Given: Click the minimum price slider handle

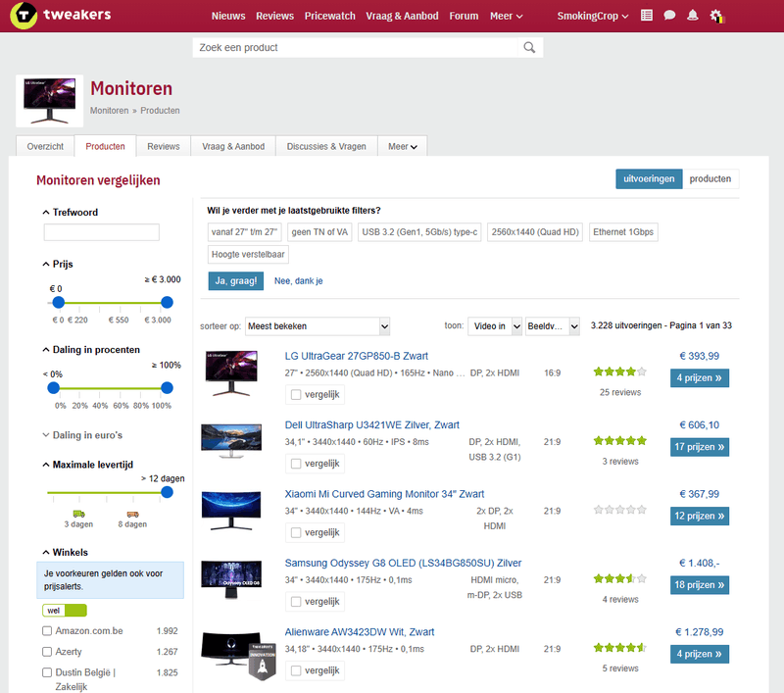Looking at the screenshot, I should [59, 302].
